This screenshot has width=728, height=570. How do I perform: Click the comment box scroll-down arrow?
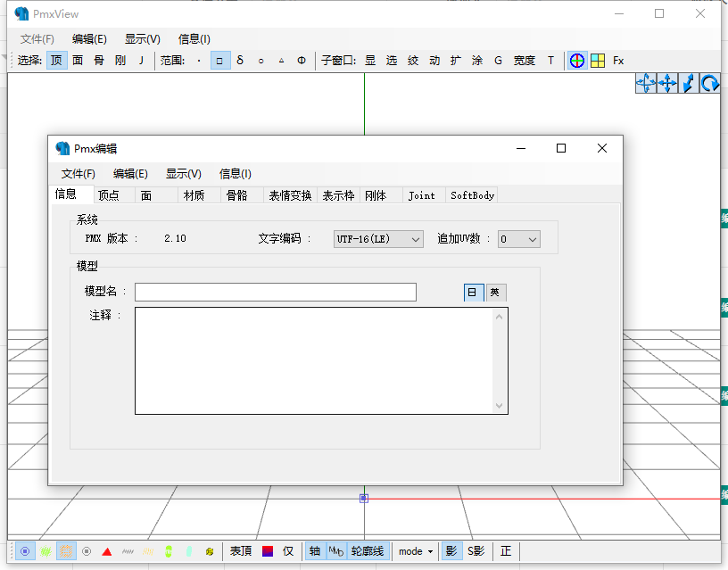tap(499, 406)
